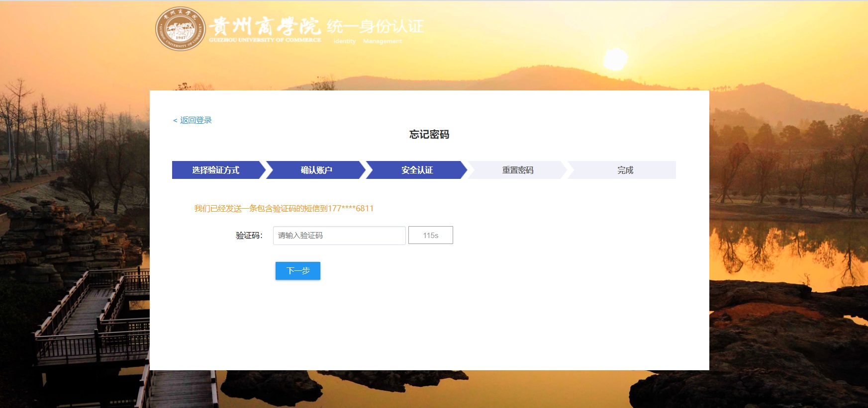This screenshot has height=408, width=868.
Task: Click the 安全认证 step in progress bar
Action: [x=417, y=170]
